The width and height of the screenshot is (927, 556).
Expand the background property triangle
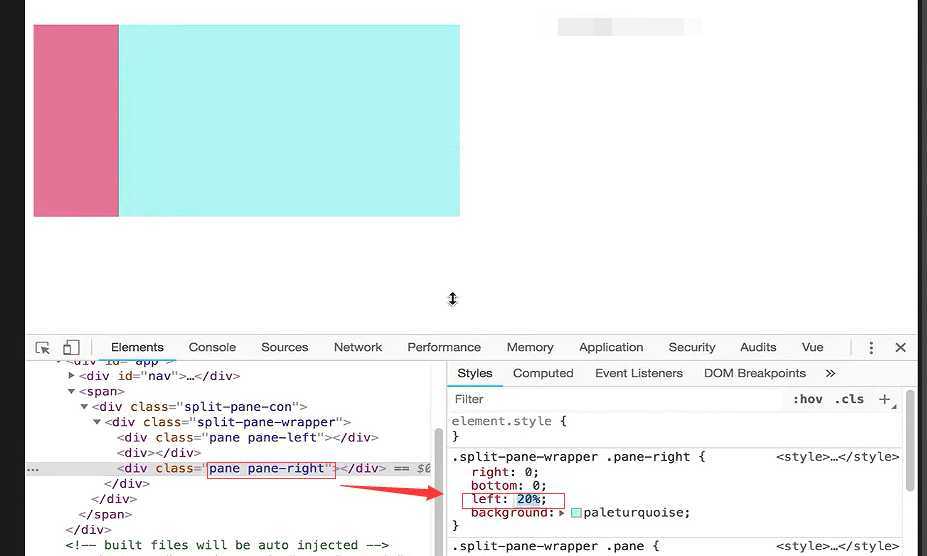pyautogui.click(x=561, y=513)
